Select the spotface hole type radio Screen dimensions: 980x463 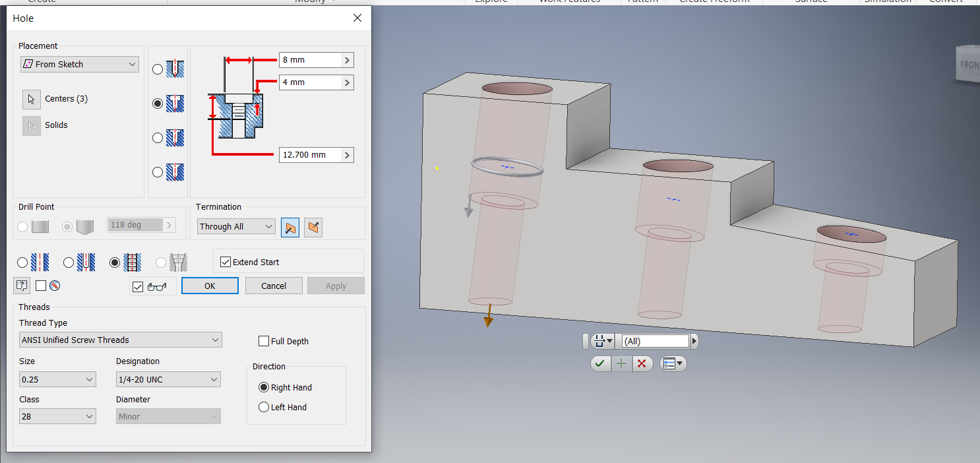coord(158,138)
